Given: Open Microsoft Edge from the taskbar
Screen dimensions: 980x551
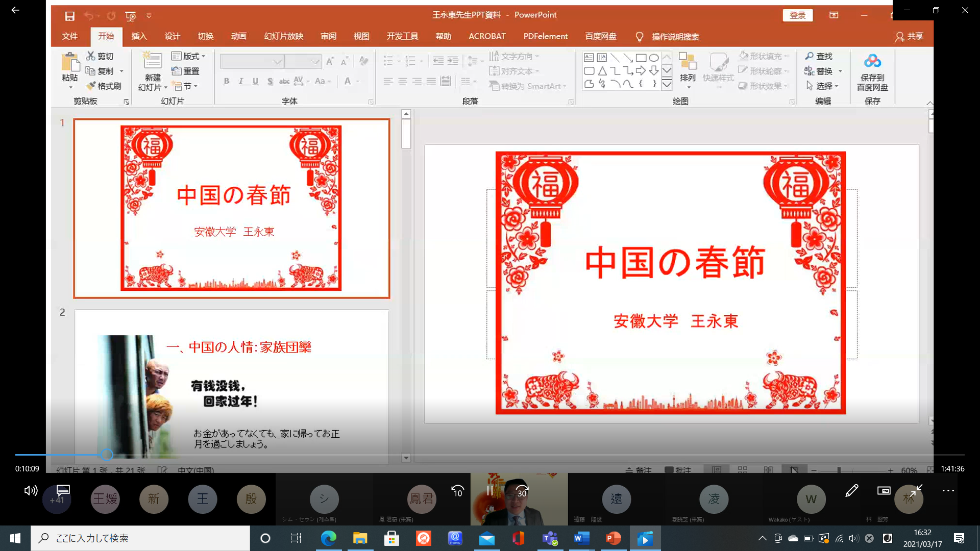Looking at the screenshot, I should pyautogui.click(x=328, y=538).
